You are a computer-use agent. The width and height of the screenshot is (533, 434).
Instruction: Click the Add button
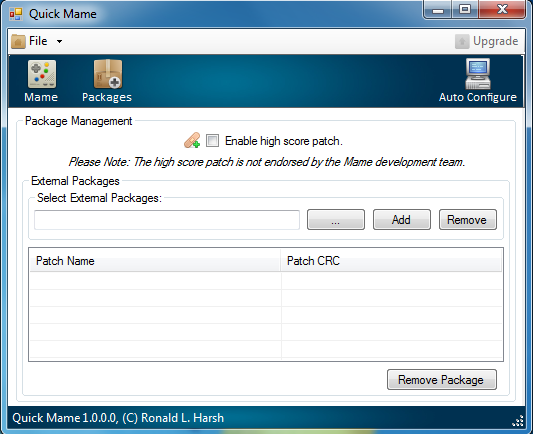(402, 220)
